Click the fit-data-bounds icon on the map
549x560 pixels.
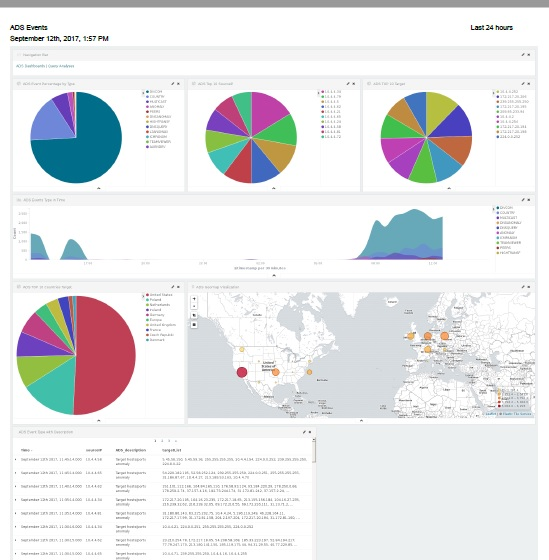point(194,315)
